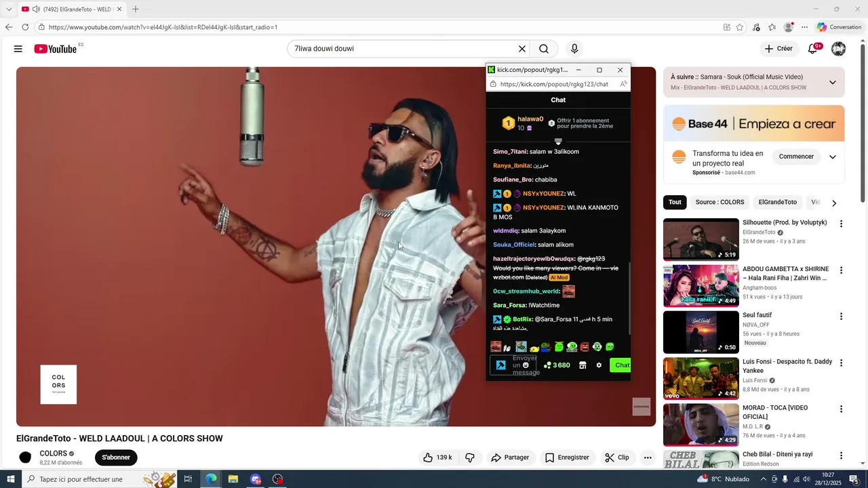The width and height of the screenshot is (868, 488).
Task: Open the emoji picker in chat input
Action: tap(526, 365)
